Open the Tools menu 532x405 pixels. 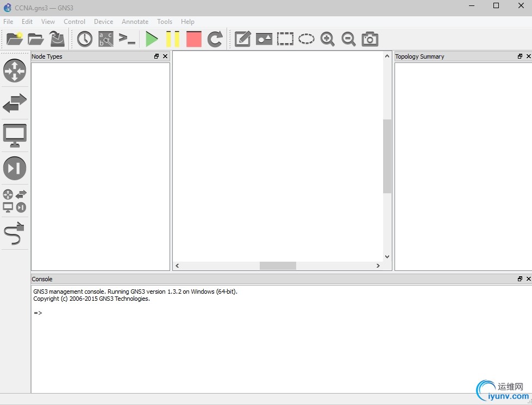point(165,21)
